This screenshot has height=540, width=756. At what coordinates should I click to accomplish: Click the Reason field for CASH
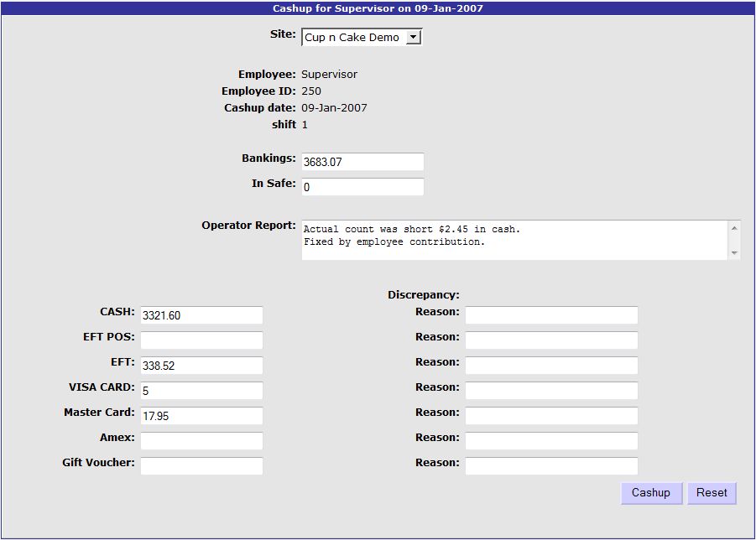click(551, 315)
